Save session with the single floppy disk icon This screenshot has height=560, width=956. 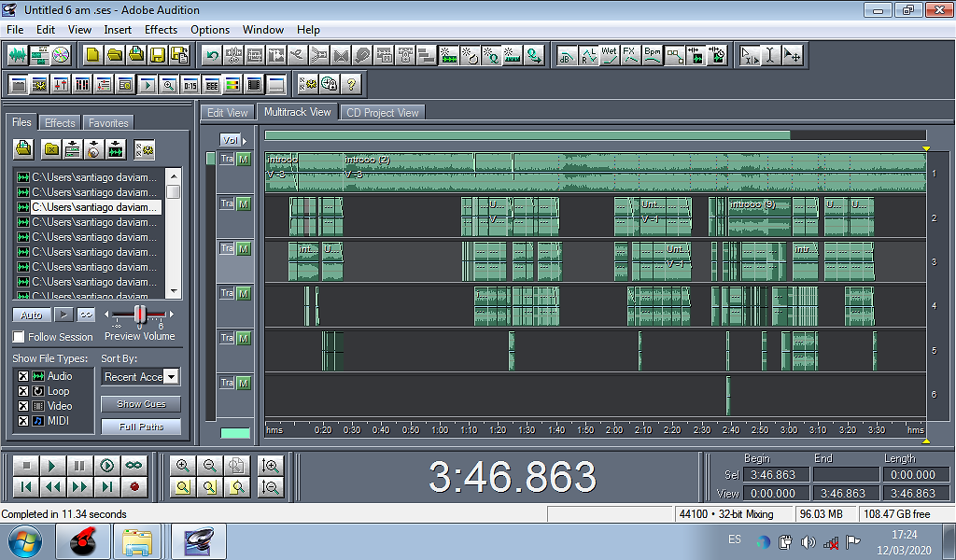pos(157,55)
